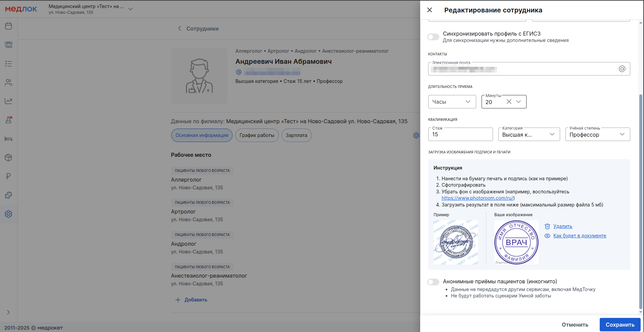Open the calendar icon in left sidebar
Screen dimensions: 644x332
[8, 26]
